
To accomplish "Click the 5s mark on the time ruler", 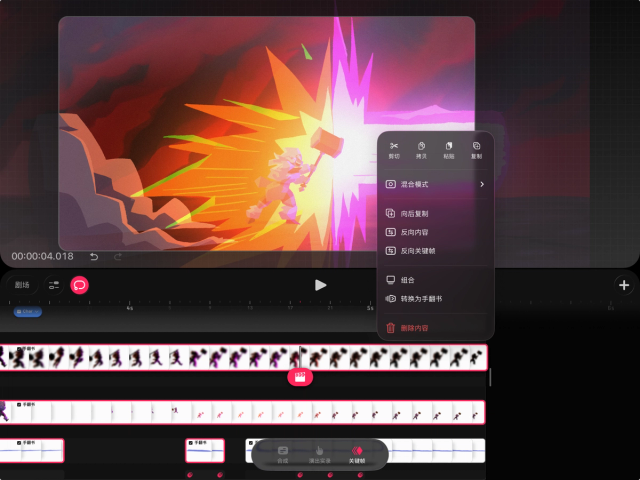I will (x=370, y=308).
